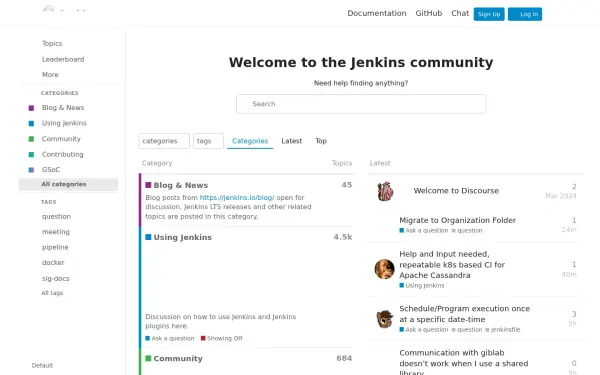Open the categories filter dropdown
The image size is (600, 375).
[x=164, y=141]
